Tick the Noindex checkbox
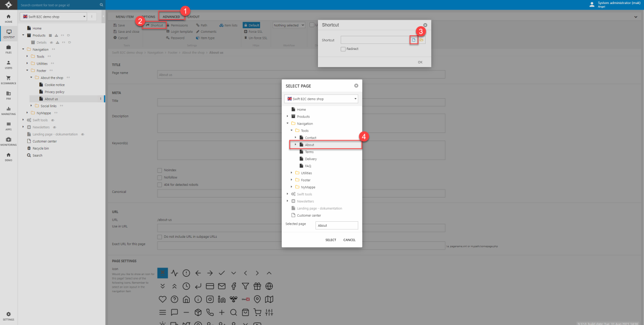 (x=159, y=170)
